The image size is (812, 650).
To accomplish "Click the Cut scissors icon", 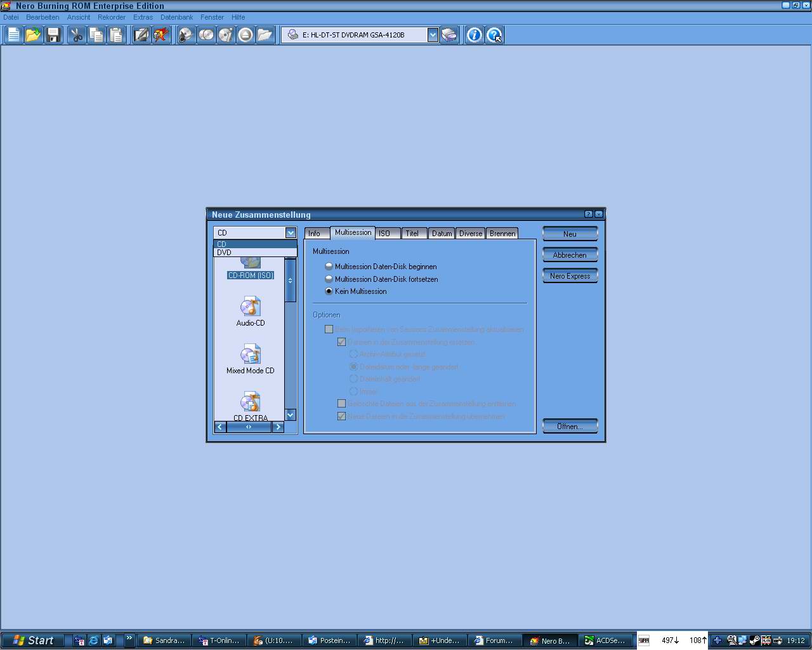I will (77, 35).
